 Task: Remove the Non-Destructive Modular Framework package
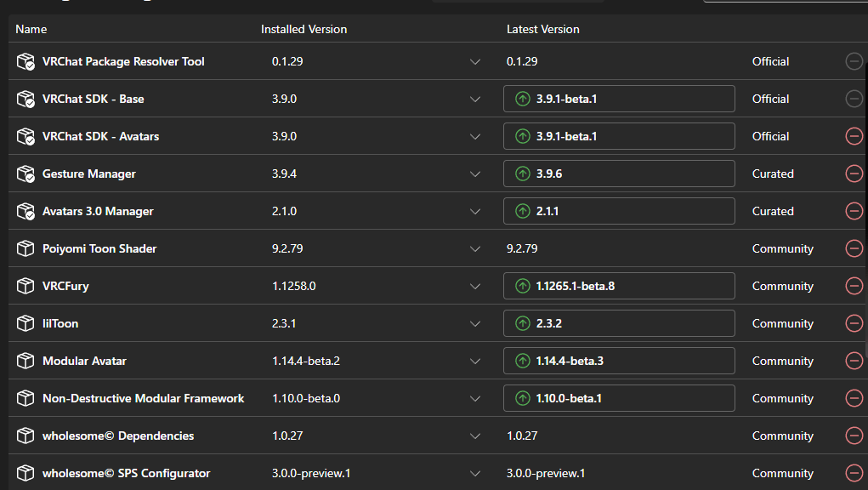(x=854, y=398)
